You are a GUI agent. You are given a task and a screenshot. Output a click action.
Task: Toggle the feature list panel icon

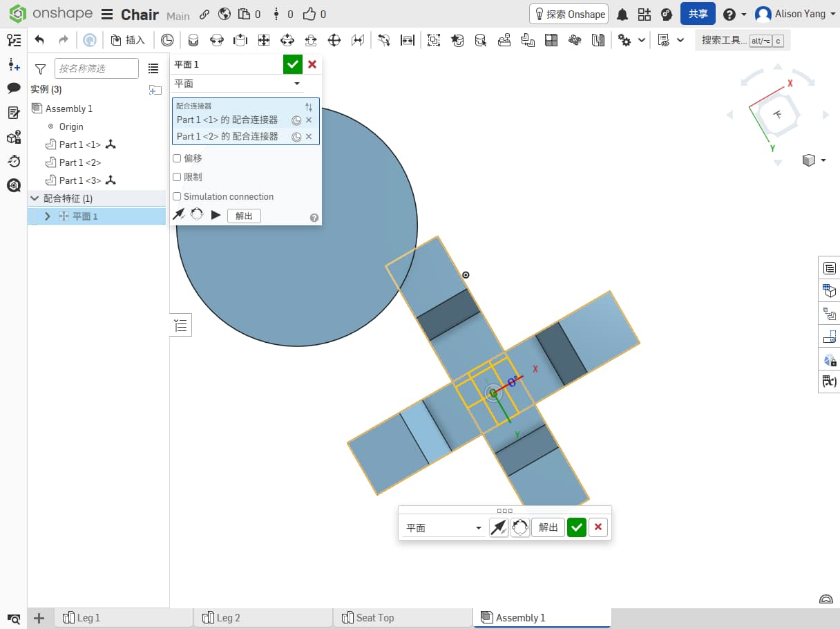pyautogui.click(x=14, y=40)
